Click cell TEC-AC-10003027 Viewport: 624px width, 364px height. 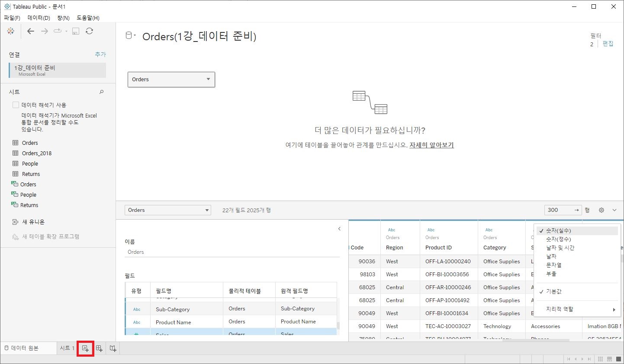pyautogui.click(x=448, y=326)
